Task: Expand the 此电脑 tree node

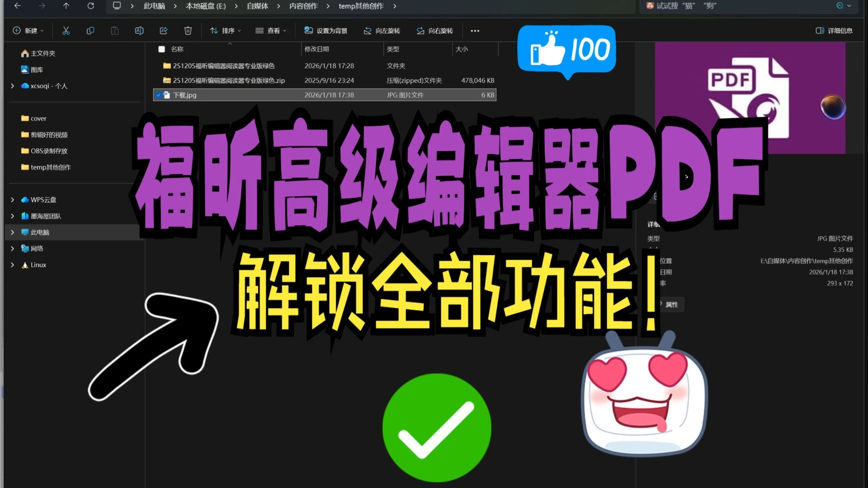Action: tap(13, 233)
